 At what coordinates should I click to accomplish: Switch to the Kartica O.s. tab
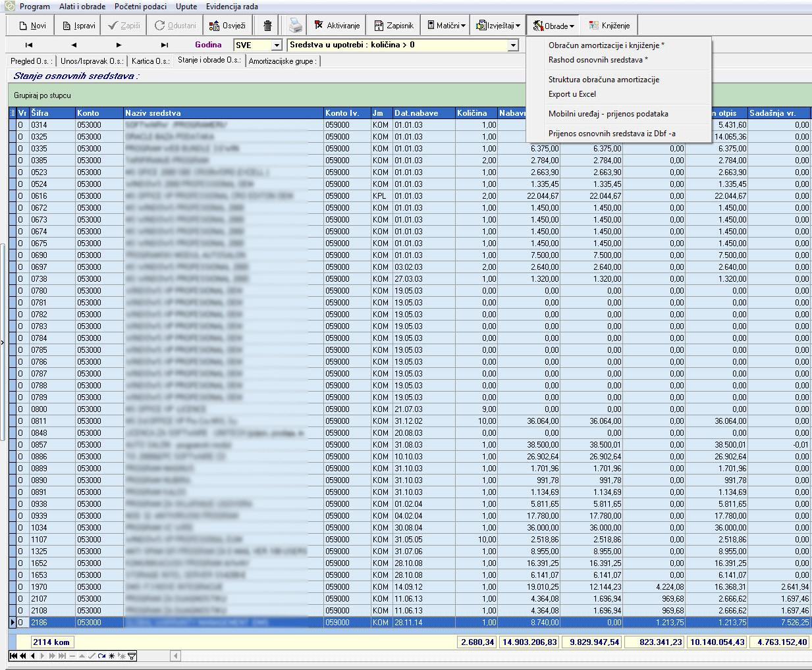pyautogui.click(x=150, y=61)
